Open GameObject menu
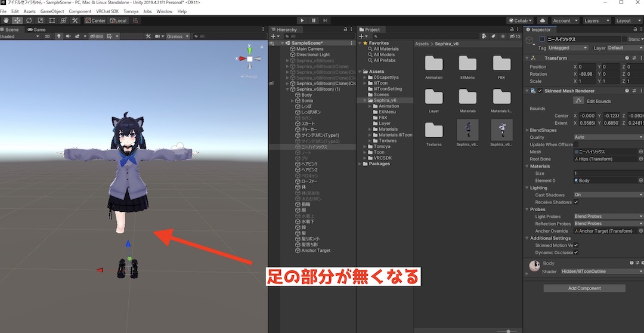644x333 pixels. coord(52,11)
